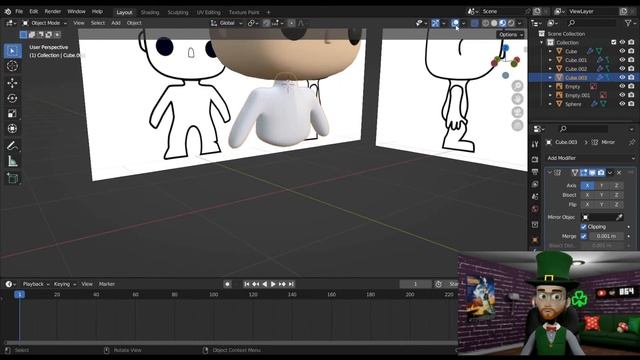
Task: Expand Cube.002 in outliner
Action: click(x=550, y=69)
